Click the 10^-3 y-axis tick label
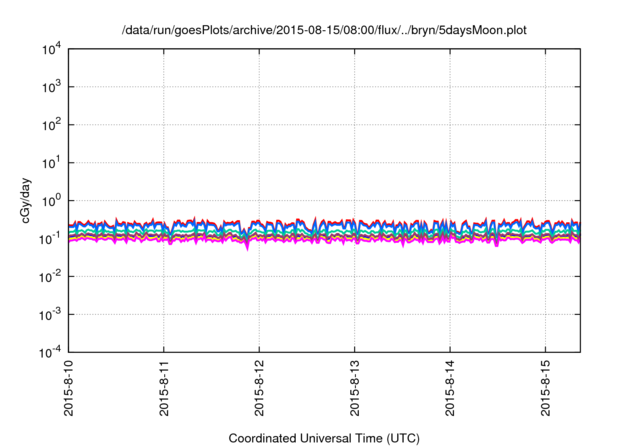The width and height of the screenshot is (640, 448). point(50,315)
